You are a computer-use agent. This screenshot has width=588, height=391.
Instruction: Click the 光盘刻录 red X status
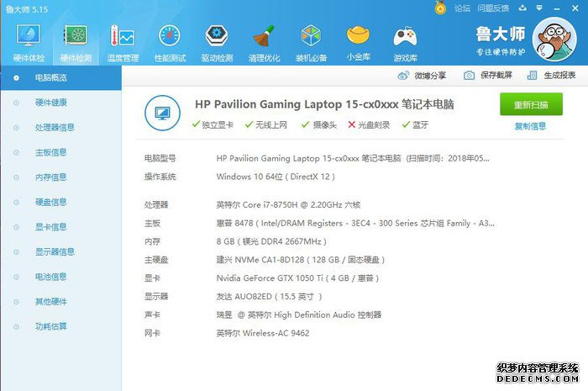369,124
